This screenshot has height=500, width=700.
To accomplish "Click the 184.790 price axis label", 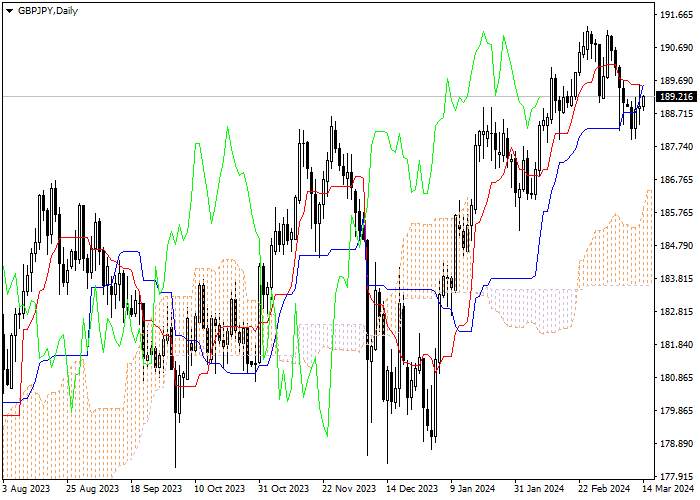I will pyautogui.click(x=676, y=246).
